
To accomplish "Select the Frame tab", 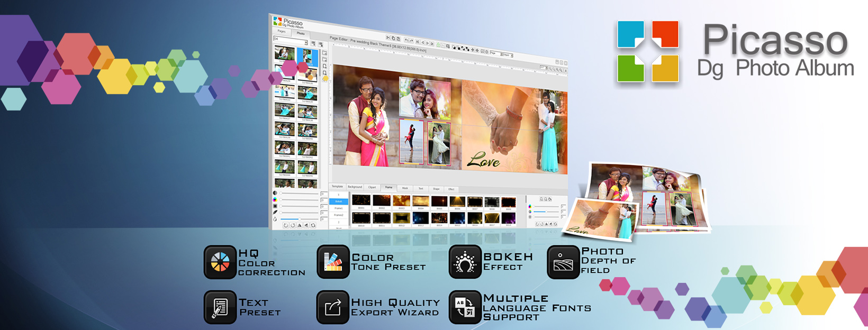I will point(388,188).
